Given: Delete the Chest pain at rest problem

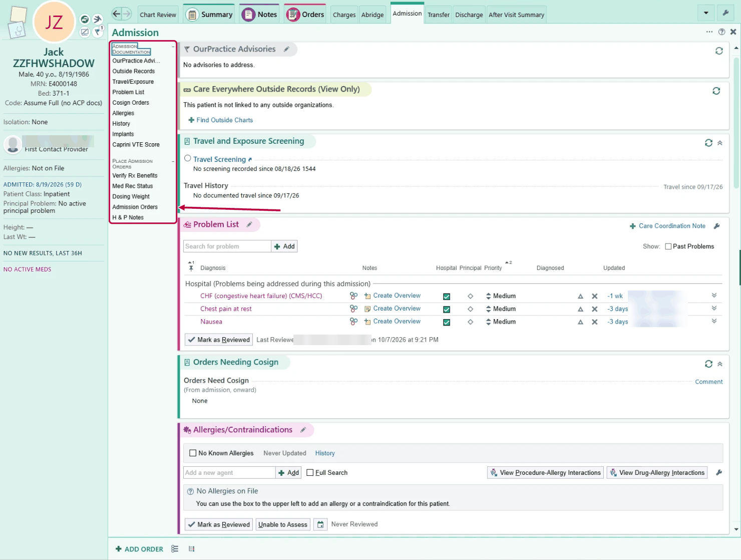Looking at the screenshot, I should [595, 309].
